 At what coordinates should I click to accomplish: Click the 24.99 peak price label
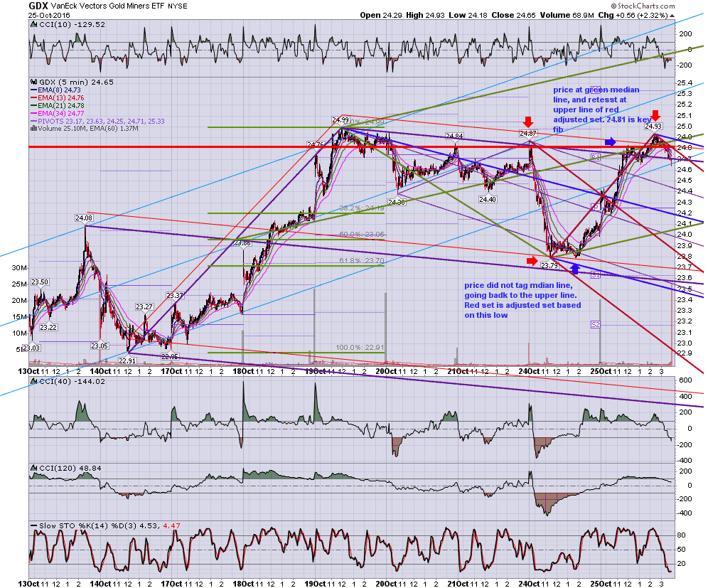(340, 119)
